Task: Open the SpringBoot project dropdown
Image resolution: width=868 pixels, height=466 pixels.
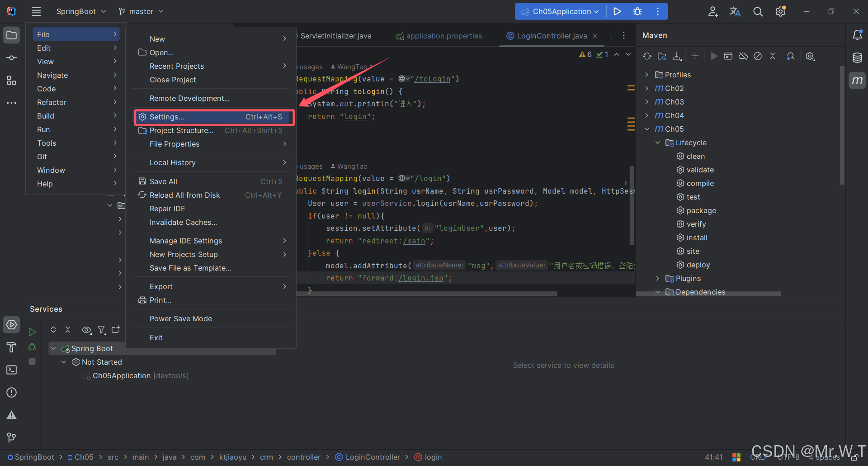Action: (x=81, y=11)
